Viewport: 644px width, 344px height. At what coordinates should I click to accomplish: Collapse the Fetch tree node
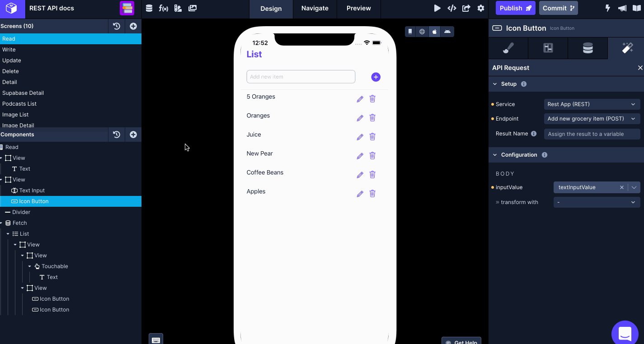point(1,223)
